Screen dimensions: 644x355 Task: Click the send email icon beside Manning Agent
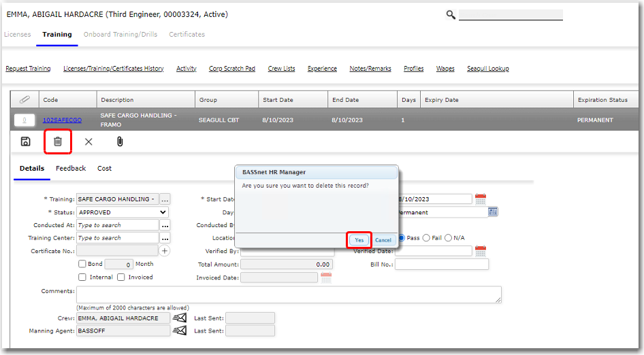[x=179, y=331]
